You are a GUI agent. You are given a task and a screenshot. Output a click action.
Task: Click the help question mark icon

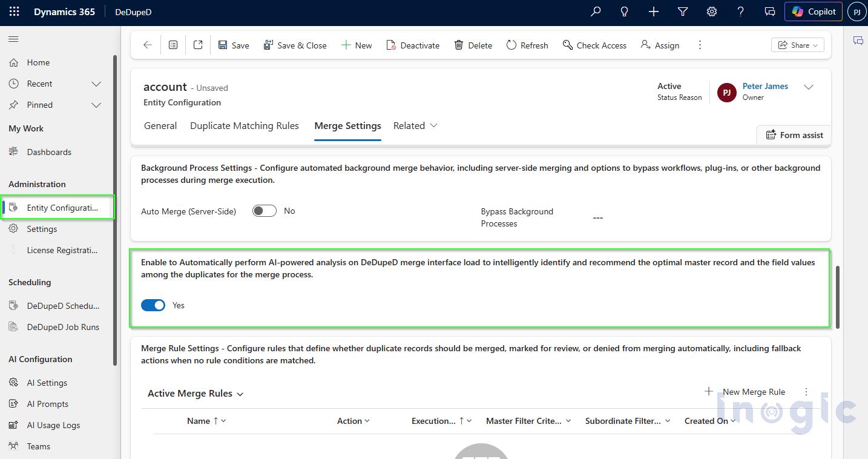click(741, 12)
